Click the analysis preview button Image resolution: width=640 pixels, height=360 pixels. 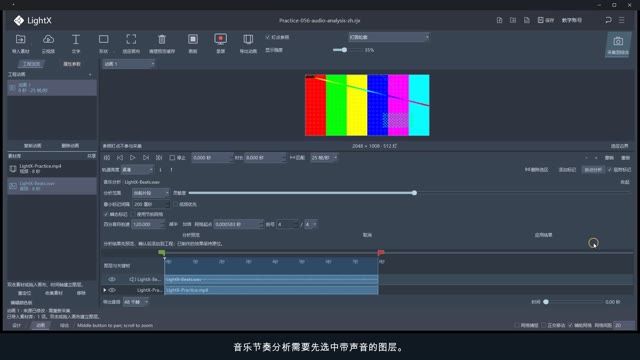[x=191, y=235]
